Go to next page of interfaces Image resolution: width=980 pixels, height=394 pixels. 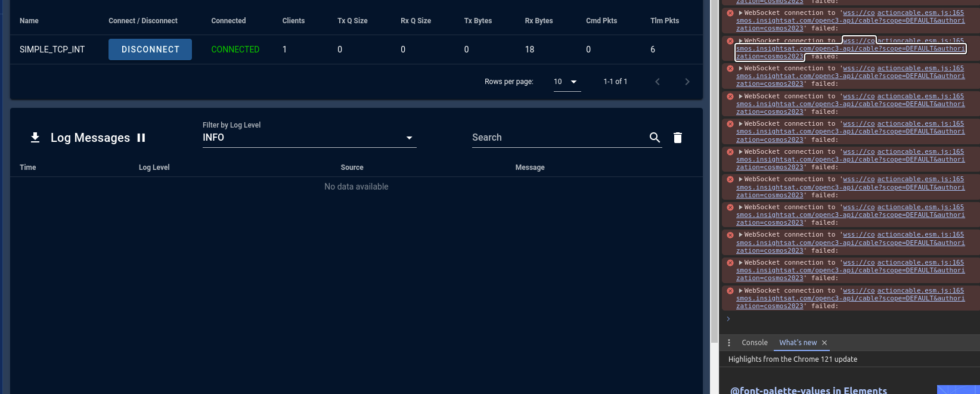click(x=687, y=82)
